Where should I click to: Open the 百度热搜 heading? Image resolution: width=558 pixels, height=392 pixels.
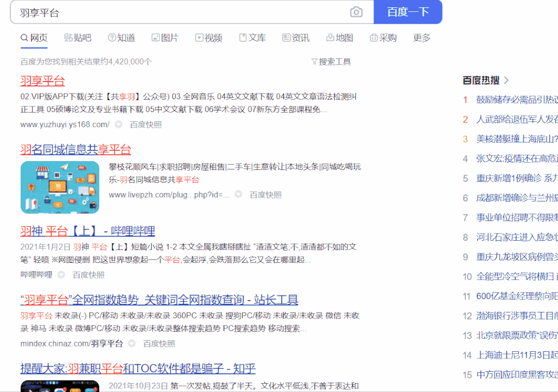point(481,80)
